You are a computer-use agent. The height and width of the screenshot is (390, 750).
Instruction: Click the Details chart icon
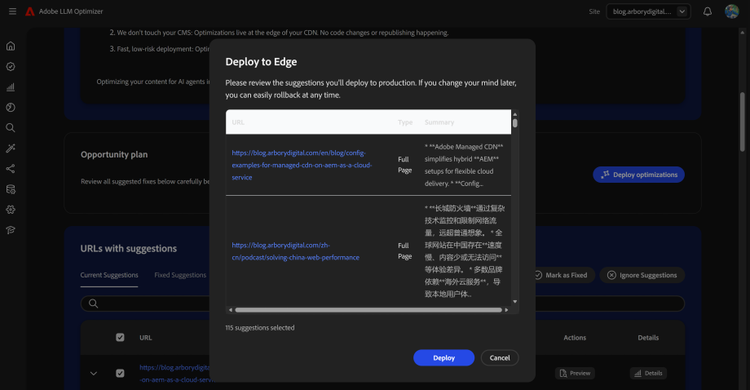point(638,373)
